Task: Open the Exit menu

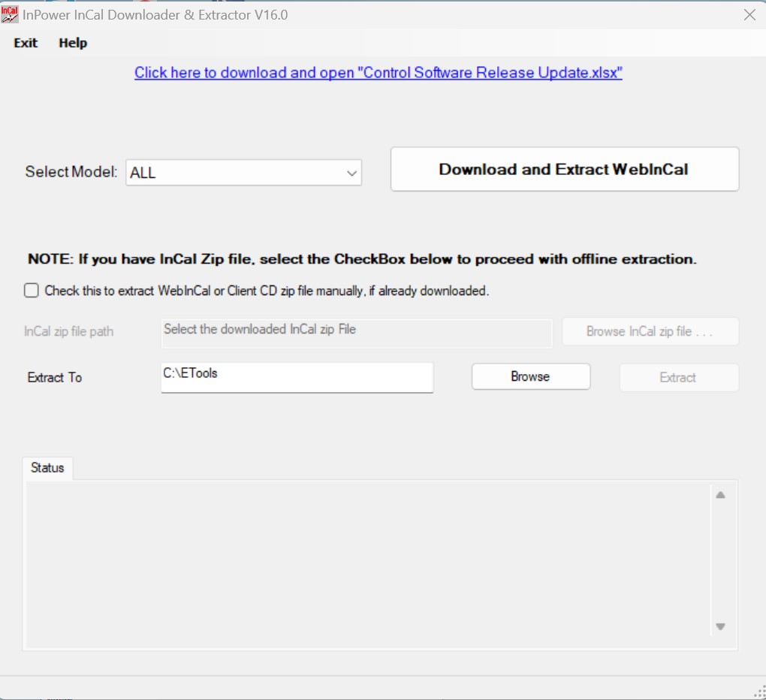Action: [26, 43]
